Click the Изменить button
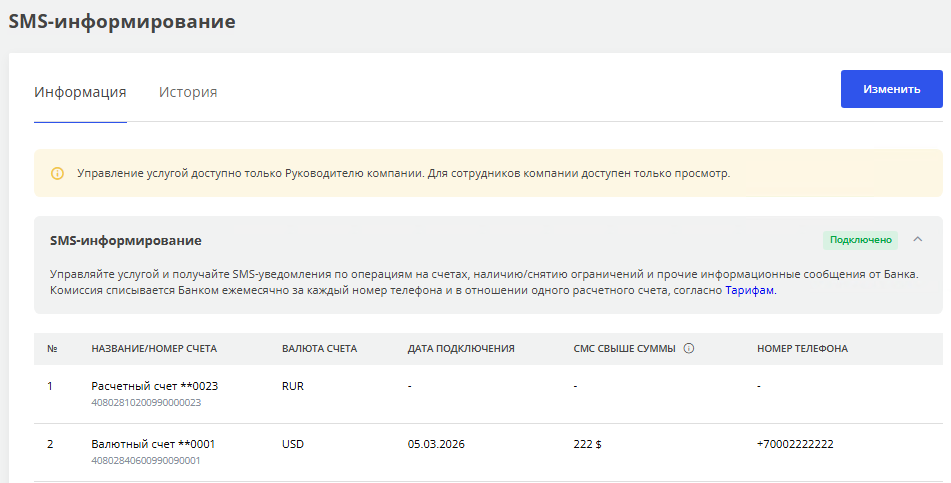This screenshot has height=483, width=951. (892, 89)
